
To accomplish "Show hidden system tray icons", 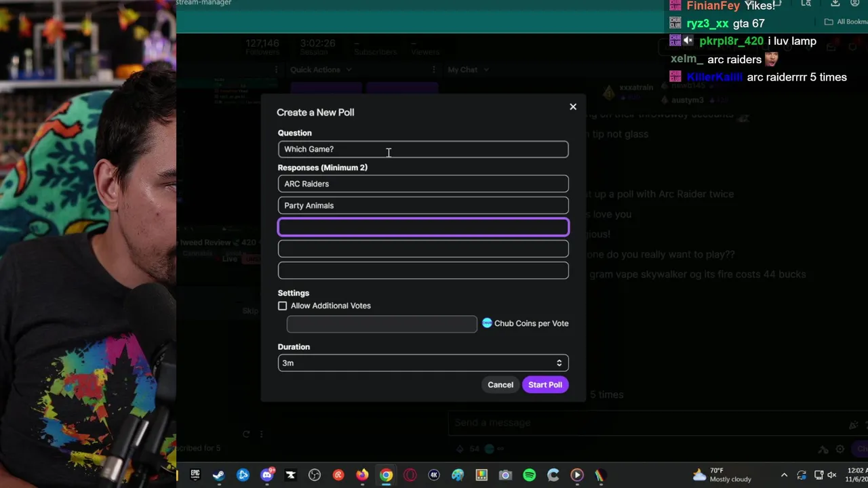I will point(784,475).
